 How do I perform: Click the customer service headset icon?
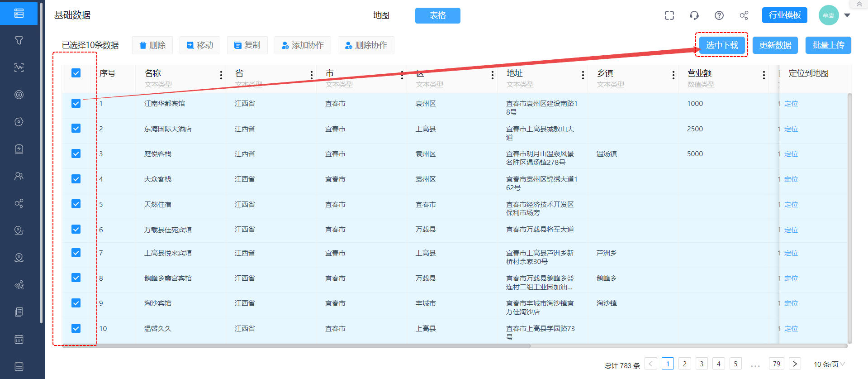694,15
